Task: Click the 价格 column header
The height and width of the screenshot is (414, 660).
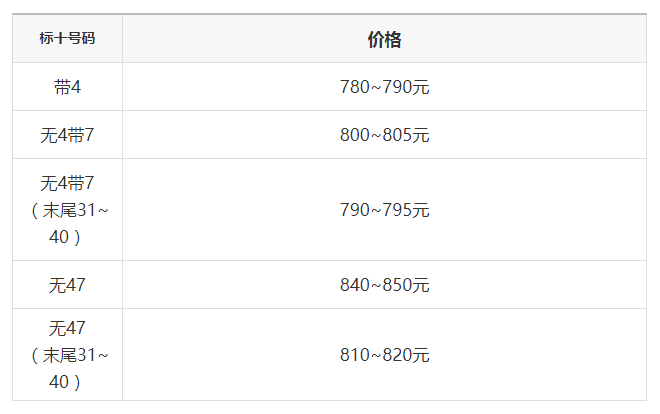Action: click(x=384, y=39)
